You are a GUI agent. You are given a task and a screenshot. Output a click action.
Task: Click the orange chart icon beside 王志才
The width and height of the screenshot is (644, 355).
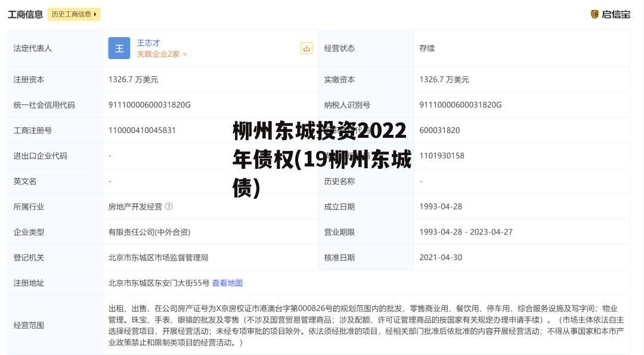[306, 48]
